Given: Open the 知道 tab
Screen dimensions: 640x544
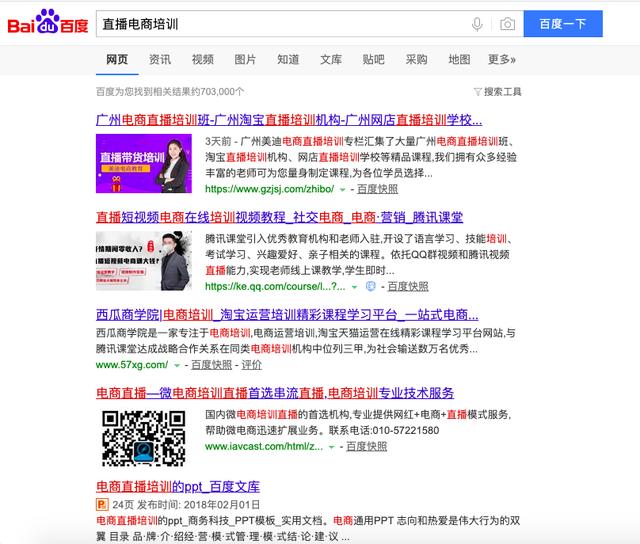Looking at the screenshot, I should pos(288,60).
